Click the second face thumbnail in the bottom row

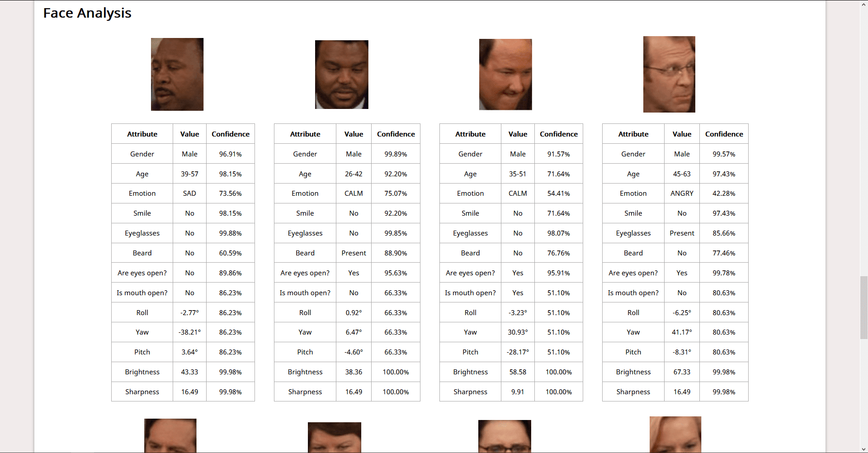335,438
